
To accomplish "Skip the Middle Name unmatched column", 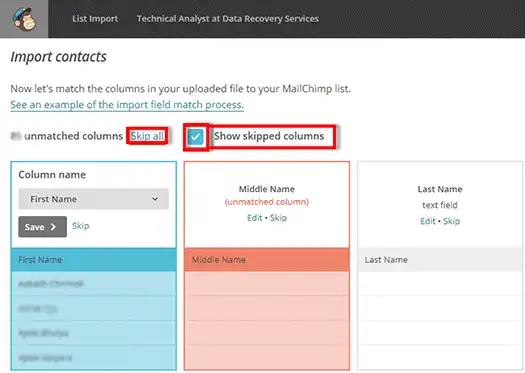I will point(278,218).
